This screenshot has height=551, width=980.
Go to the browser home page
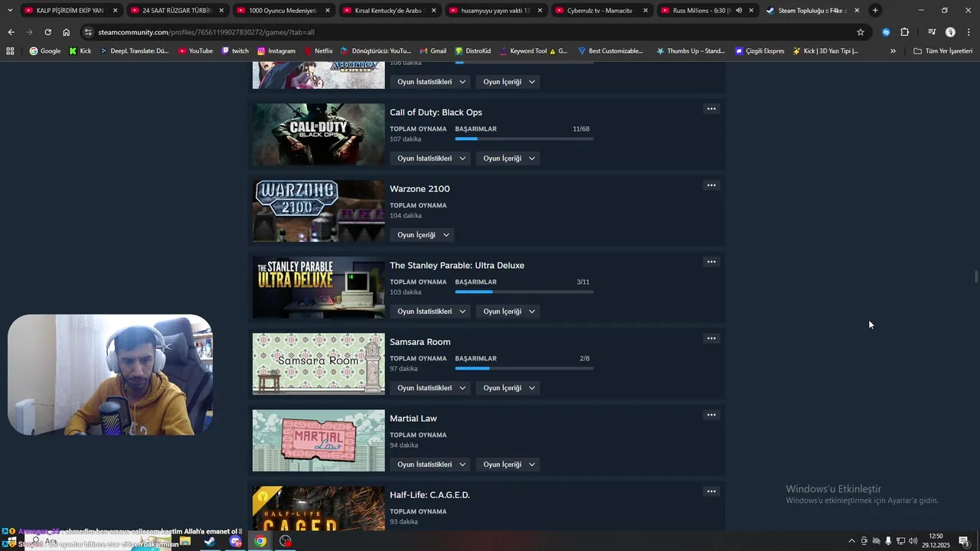pyautogui.click(x=66, y=32)
